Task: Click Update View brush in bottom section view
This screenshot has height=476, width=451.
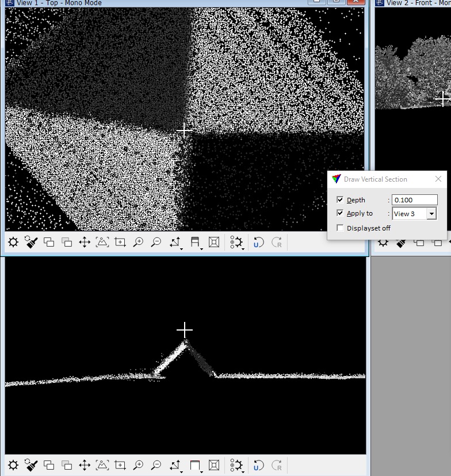Action: [x=31, y=465]
